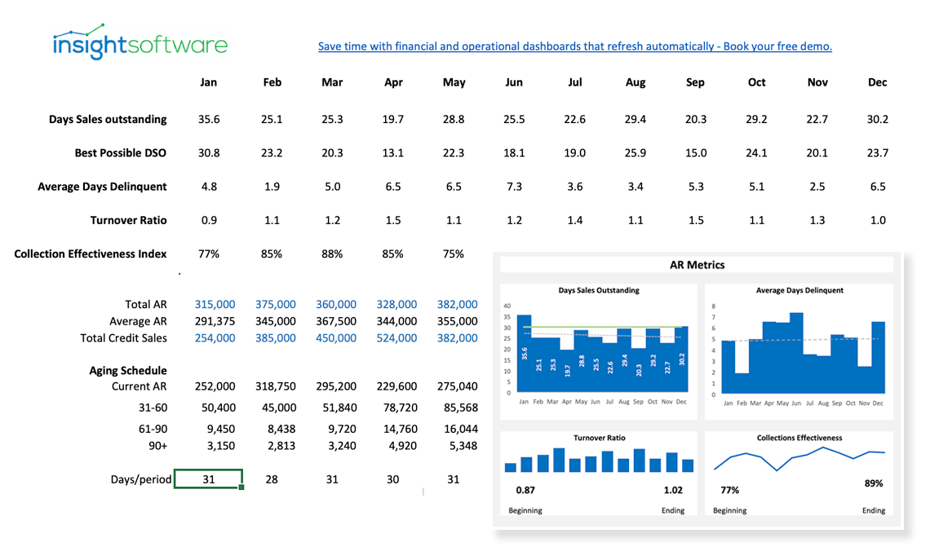The height and width of the screenshot is (560, 930).
Task: Select the Dec DSO value 30.2
Action: (x=877, y=119)
